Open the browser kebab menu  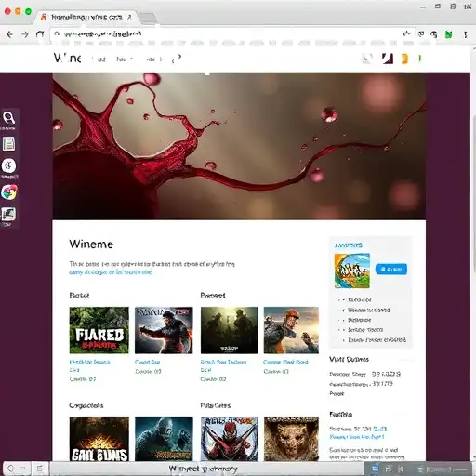tap(465, 34)
